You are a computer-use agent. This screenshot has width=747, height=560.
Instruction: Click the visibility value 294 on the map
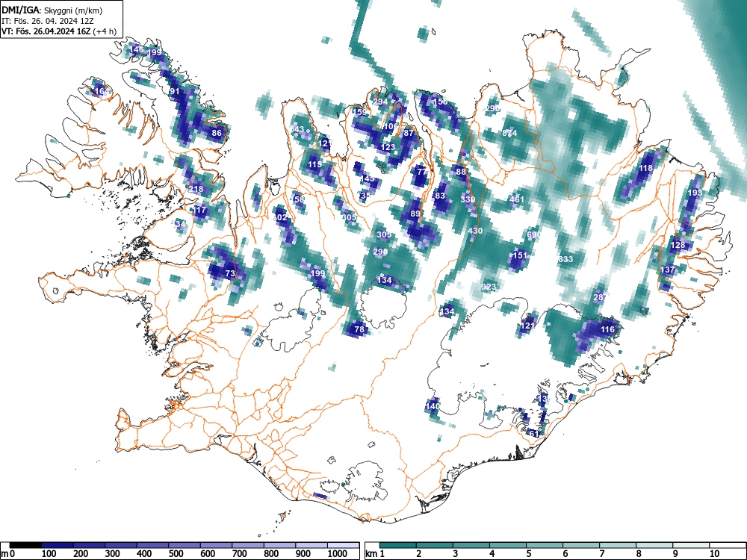tap(380, 102)
